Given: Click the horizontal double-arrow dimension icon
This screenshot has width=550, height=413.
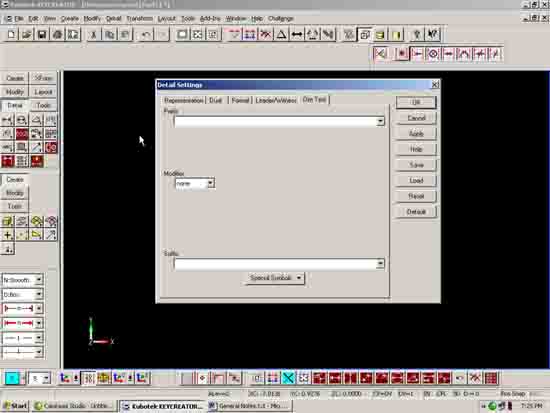Looking at the screenshot, I should pyautogui.click(x=297, y=34).
